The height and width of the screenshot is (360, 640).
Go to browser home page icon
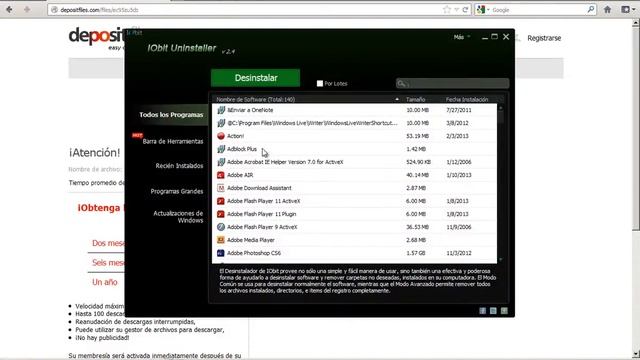607,9
